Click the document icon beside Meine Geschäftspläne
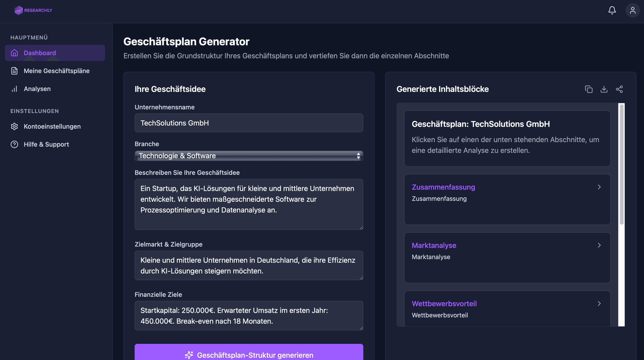 click(x=14, y=71)
